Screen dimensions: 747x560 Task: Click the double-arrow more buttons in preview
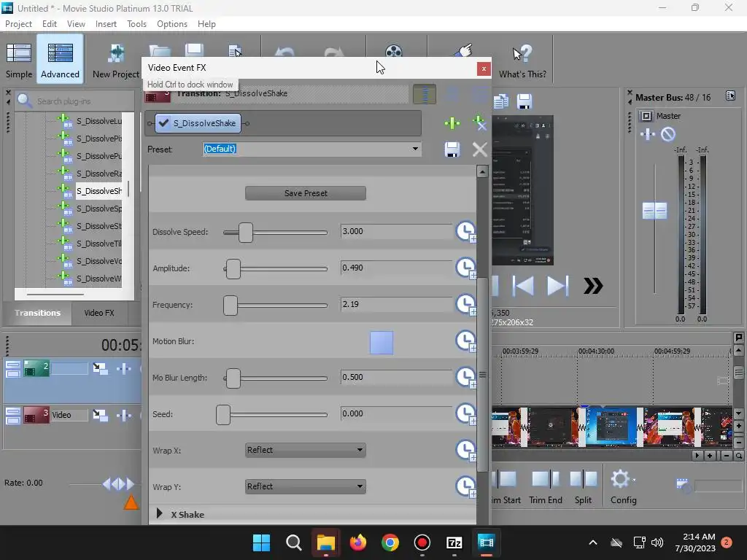point(593,286)
